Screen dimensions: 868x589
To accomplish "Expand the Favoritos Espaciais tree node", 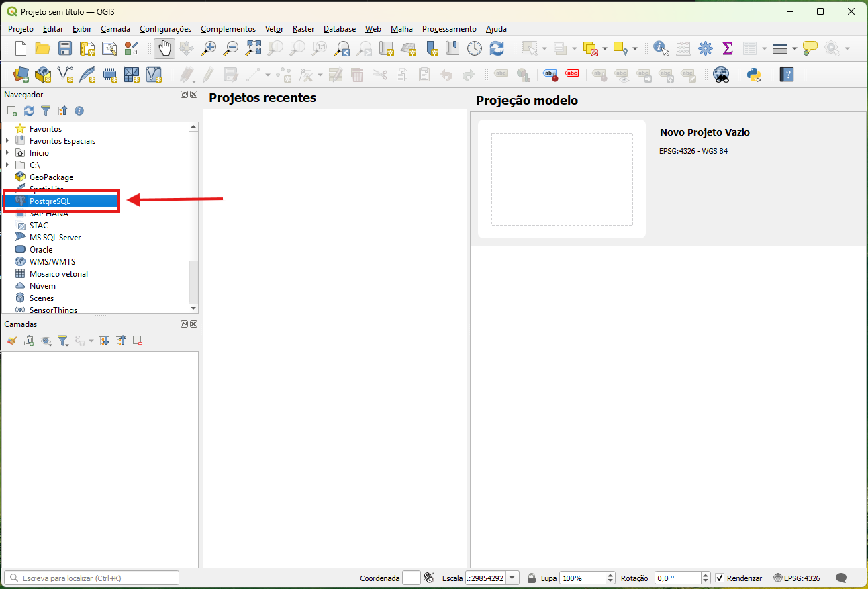I will pyautogui.click(x=7, y=141).
